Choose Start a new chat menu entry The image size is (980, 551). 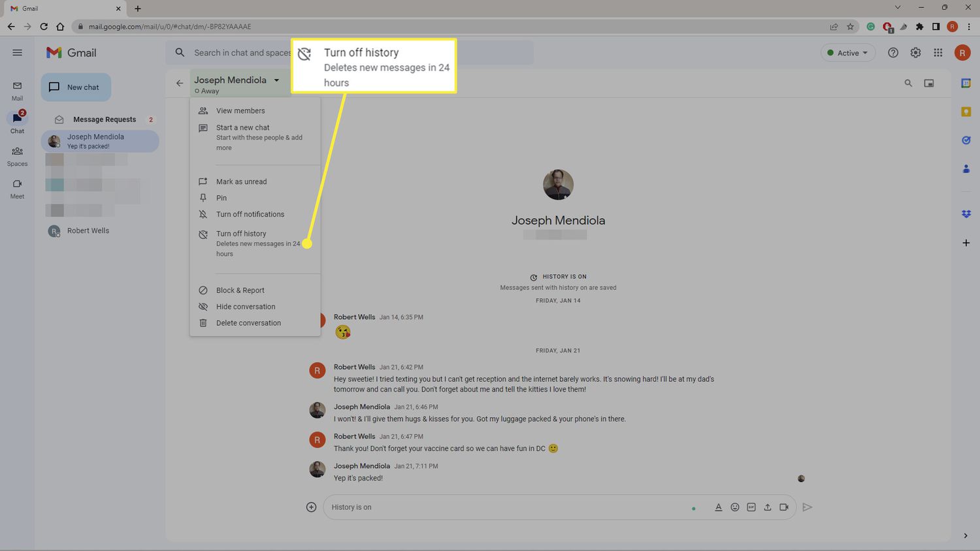255,137
